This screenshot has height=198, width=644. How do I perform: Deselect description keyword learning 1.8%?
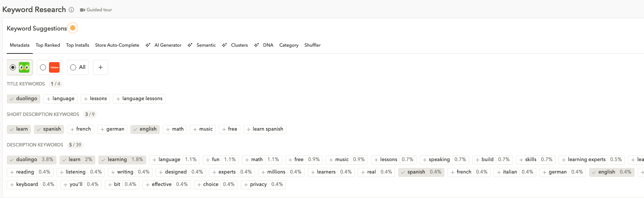click(x=122, y=160)
